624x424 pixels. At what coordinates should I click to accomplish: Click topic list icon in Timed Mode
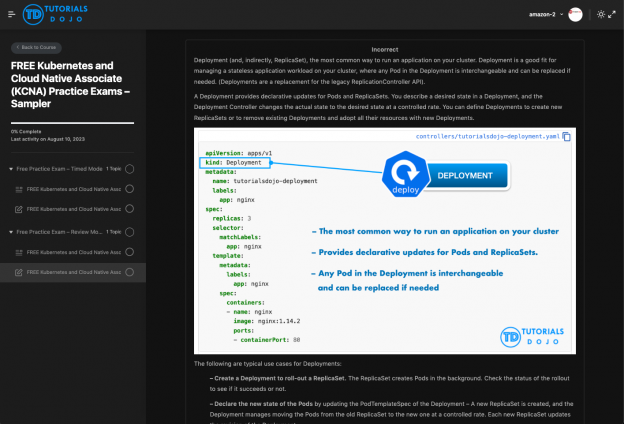point(19,190)
